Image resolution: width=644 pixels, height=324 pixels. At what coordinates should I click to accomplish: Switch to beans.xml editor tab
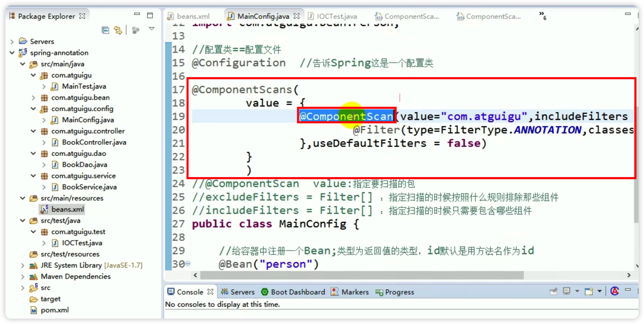click(188, 16)
